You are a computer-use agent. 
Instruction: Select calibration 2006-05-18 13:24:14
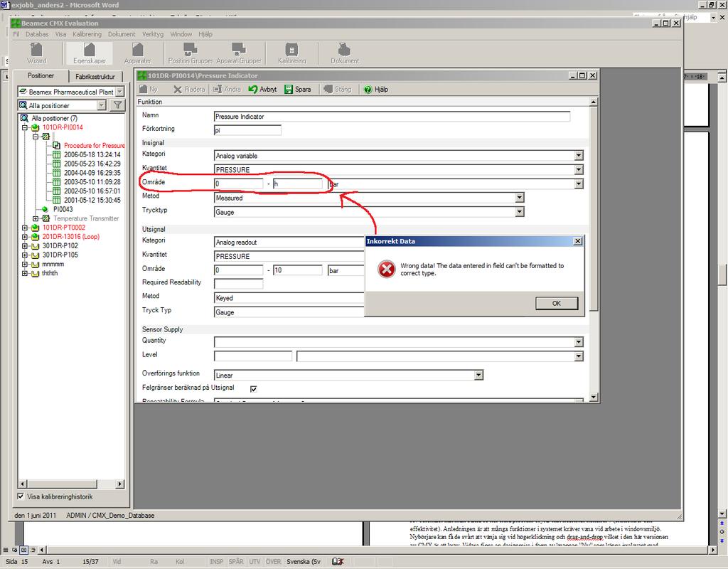[x=92, y=154]
